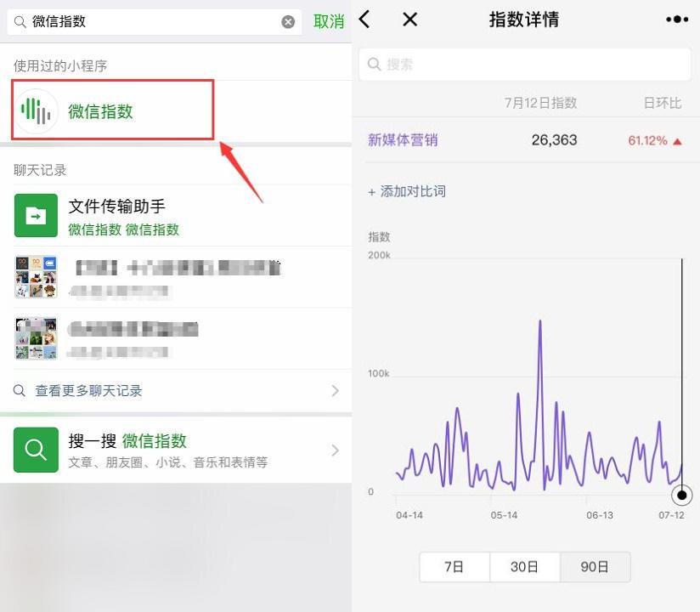Open the 文件传输助手 folder icon
Screen dimensions: 700x612
36,215
